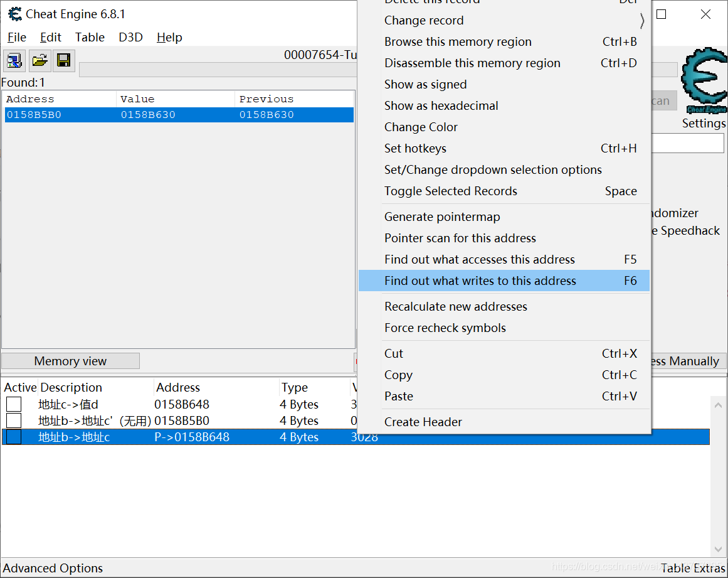
Task: Click the Cheat Engine title bar icon
Action: [x=15, y=14]
